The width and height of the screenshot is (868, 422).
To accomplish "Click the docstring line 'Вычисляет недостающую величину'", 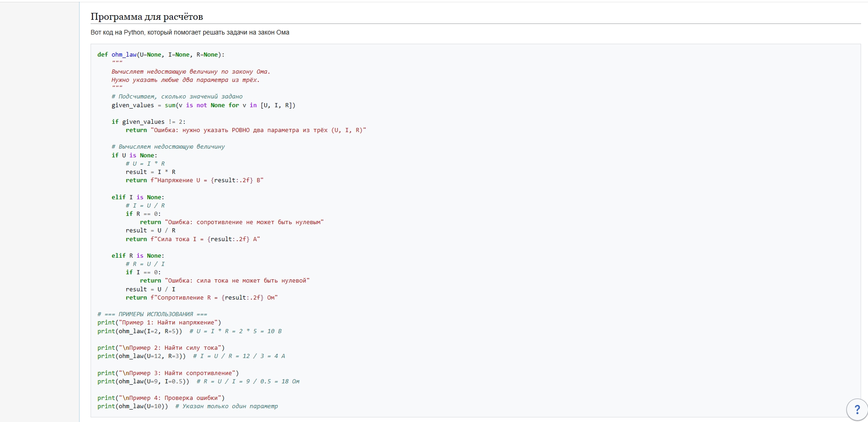I will pyautogui.click(x=190, y=72).
